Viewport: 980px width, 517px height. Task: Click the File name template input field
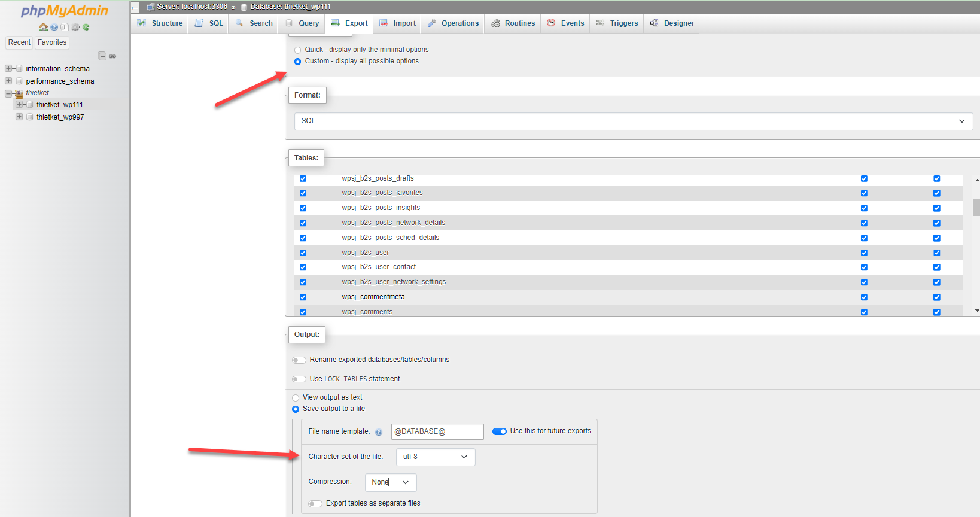(437, 431)
